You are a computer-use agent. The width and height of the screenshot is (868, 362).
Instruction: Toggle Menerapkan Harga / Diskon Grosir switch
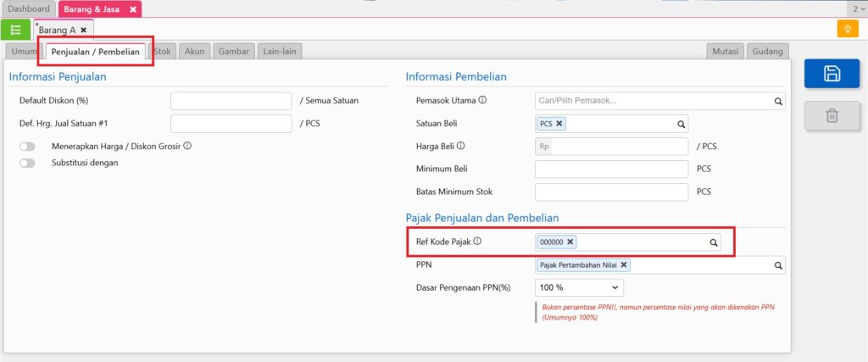27,147
